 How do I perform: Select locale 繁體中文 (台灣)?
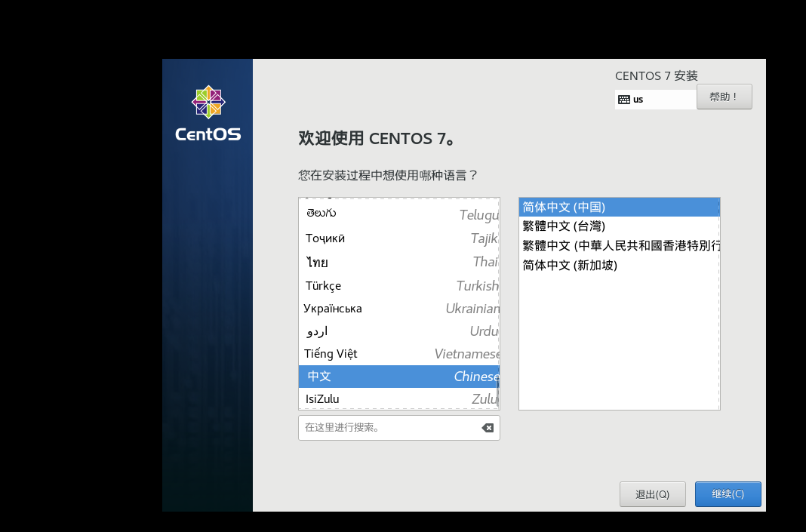click(x=620, y=226)
